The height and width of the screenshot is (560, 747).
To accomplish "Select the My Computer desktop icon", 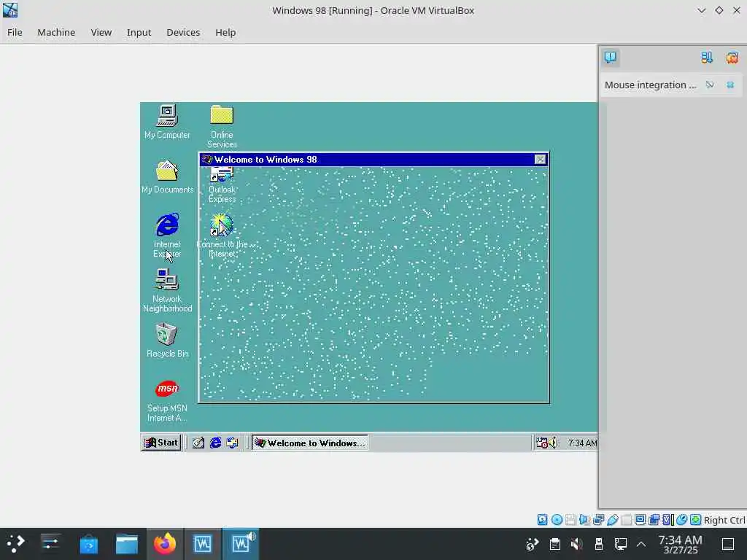I will pyautogui.click(x=167, y=122).
